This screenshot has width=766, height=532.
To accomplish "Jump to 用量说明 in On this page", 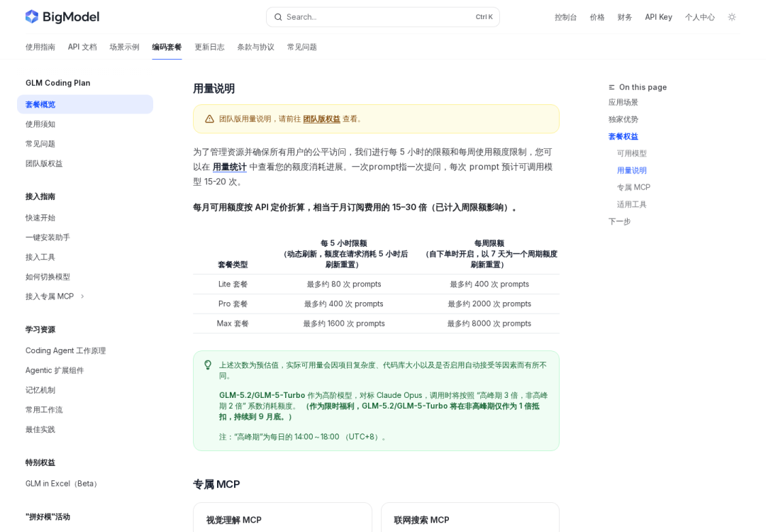I will 631,170.
